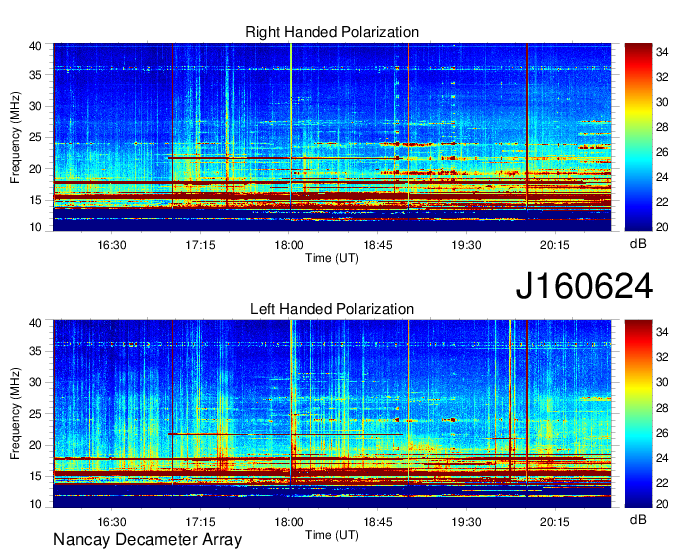Click the 20 value on the lower color bar
Image resolution: width=680 pixels, height=552 pixels.
tap(662, 504)
